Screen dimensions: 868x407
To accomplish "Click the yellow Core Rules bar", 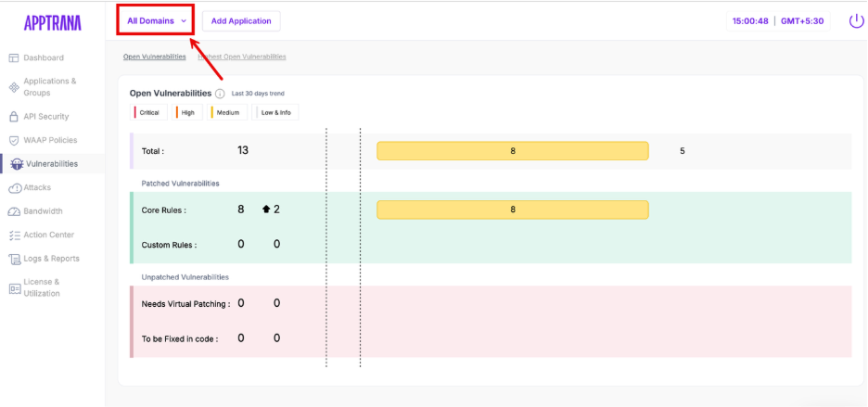I will click(512, 210).
